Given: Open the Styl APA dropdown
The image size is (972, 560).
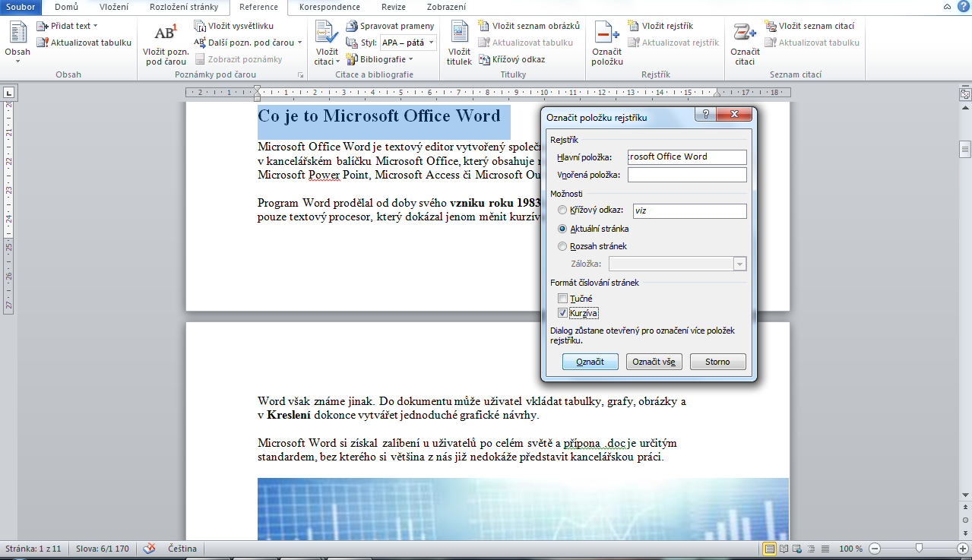Looking at the screenshot, I should 408,43.
